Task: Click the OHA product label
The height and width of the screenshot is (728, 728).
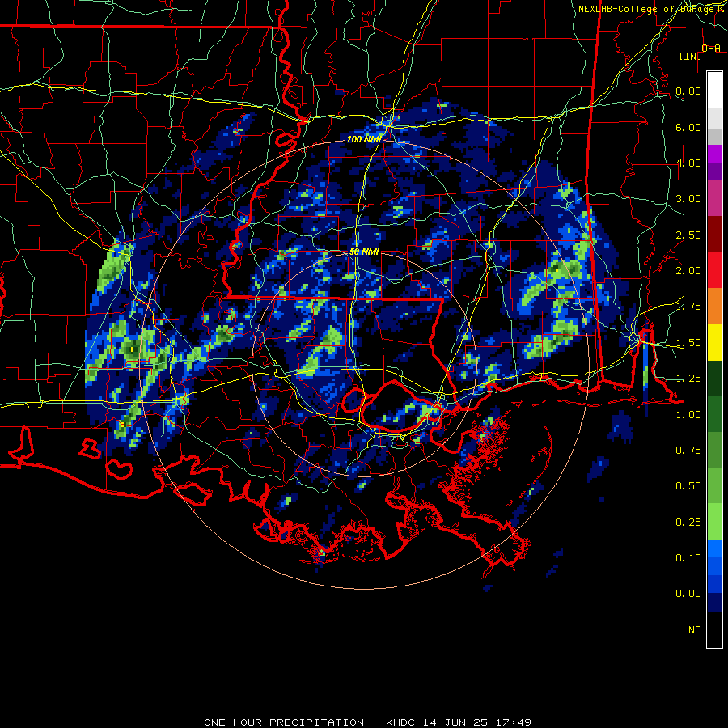Action: [x=711, y=49]
